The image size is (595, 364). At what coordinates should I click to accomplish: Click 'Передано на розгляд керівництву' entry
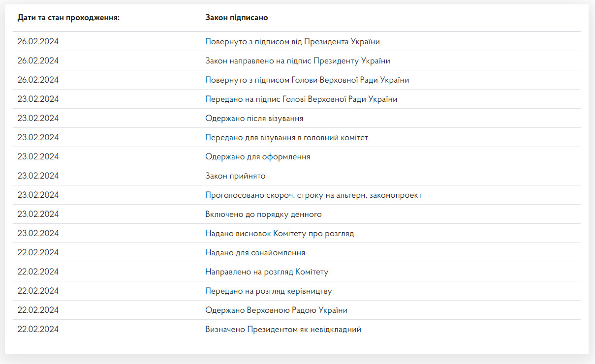coord(268,291)
